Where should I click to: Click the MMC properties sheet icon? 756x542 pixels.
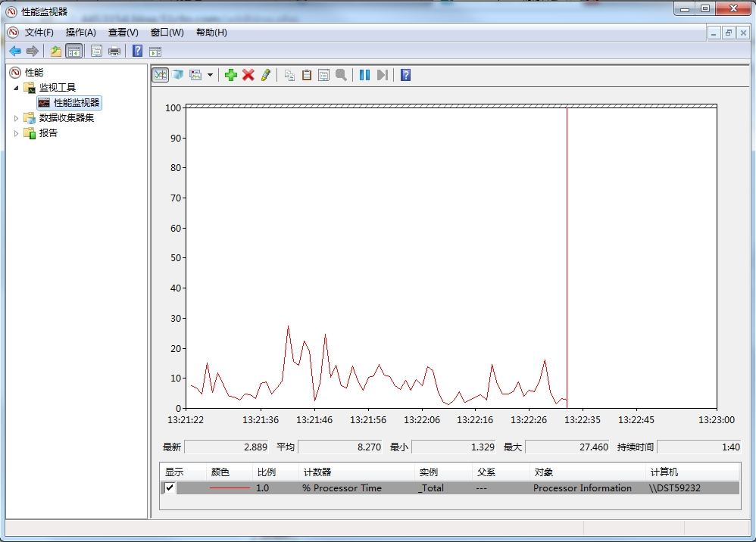point(96,51)
